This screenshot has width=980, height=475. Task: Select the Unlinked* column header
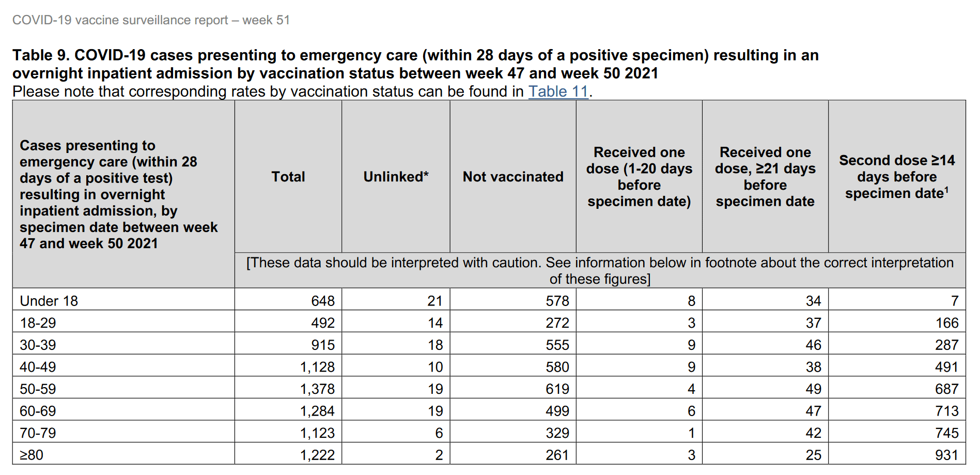tap(396, 177)
